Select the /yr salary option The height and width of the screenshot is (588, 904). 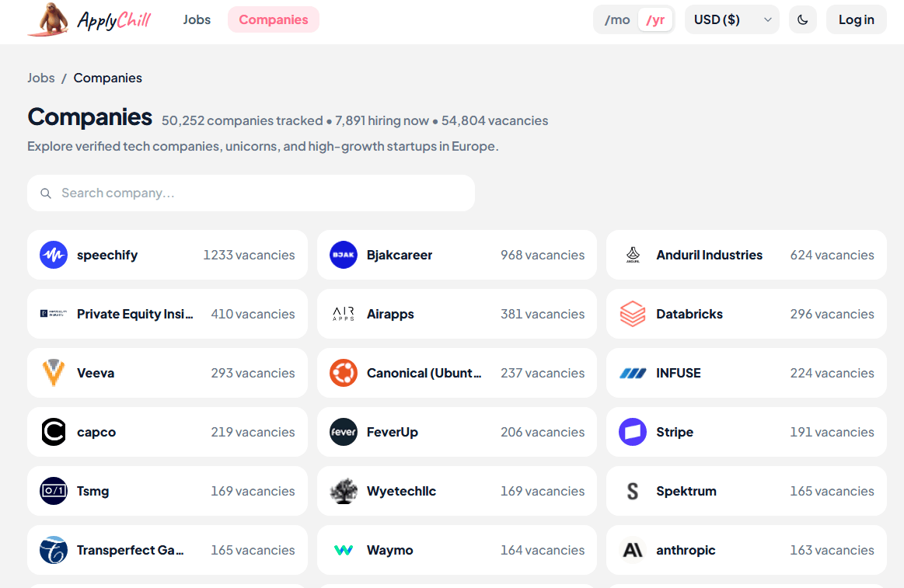point(655,19)
